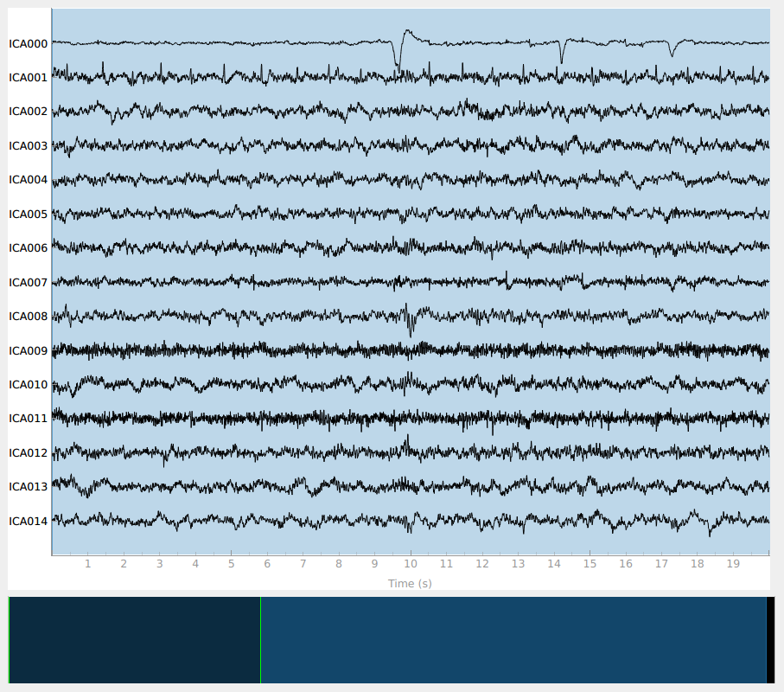Image resolution: width=784 pixels, height=692 pixels.
Task: Jump to the dark left section of overview bar
Action: pyautogui.click(x=134, y=640)
